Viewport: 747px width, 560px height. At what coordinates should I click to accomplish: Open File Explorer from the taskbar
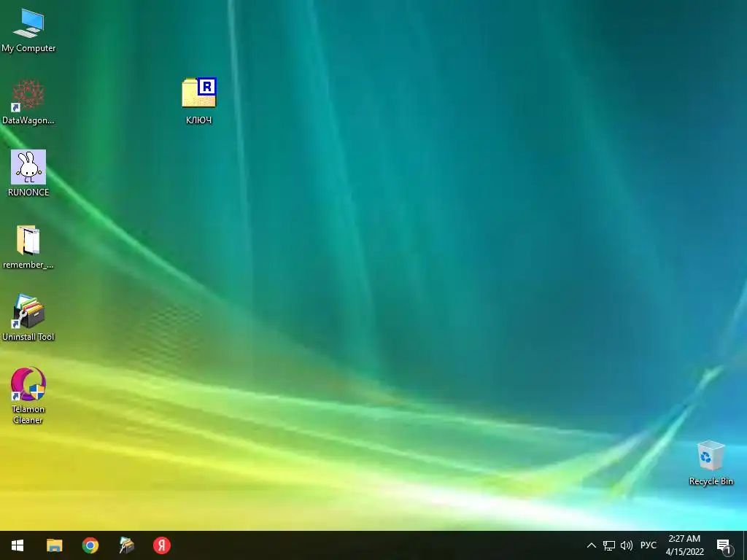pos(54,545)
